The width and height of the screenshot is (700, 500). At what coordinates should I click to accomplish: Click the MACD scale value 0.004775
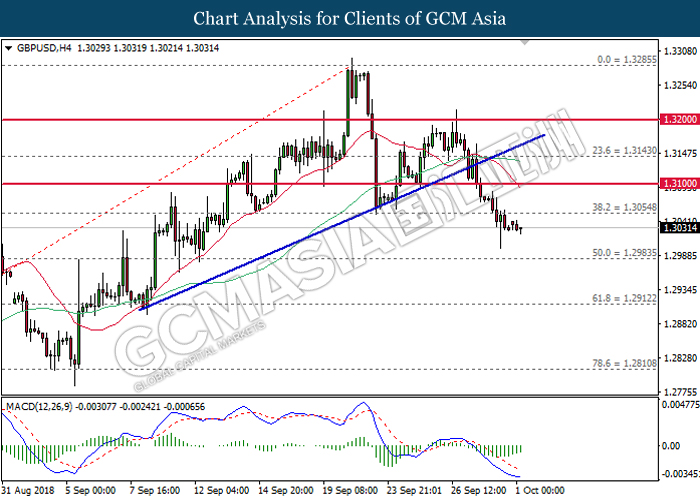coord(680,405)
